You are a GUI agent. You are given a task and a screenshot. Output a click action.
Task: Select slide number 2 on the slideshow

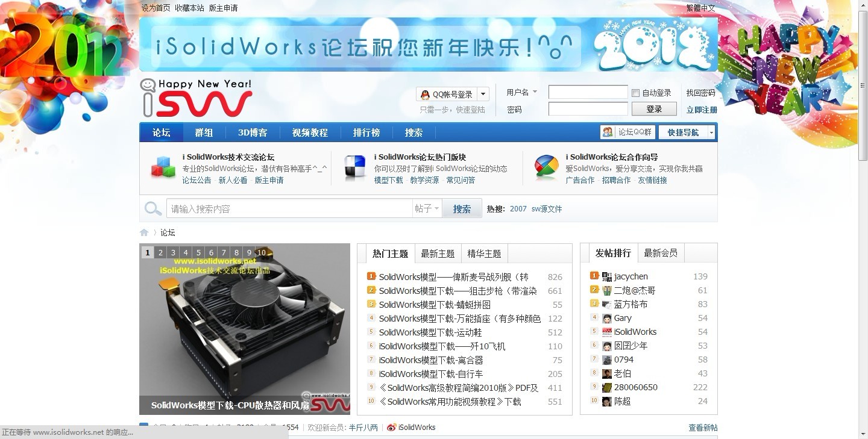click(161, 253)
